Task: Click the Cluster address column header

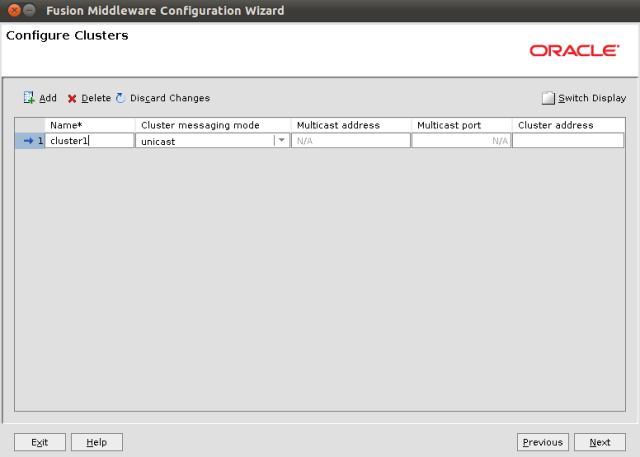Action: (x=569, y=125)
